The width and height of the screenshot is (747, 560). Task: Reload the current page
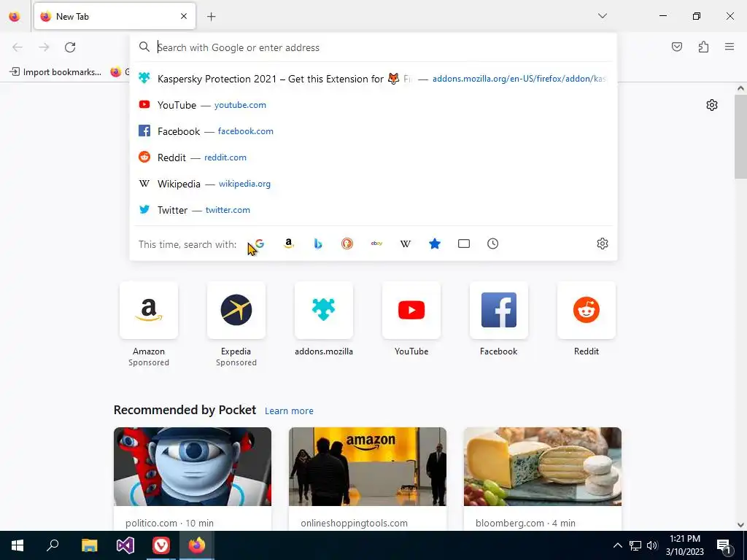click(70, 47)
